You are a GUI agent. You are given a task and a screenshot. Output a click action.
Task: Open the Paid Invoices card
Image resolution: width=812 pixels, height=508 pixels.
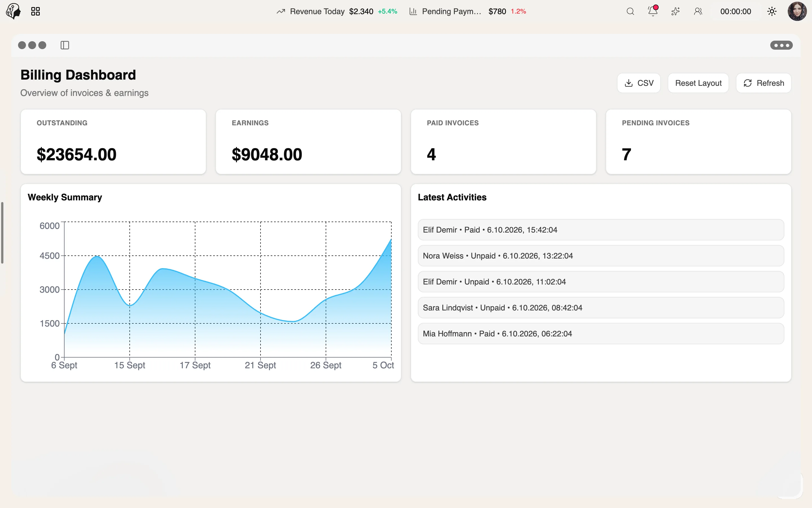pyautogui.click(x=503, y=142)
